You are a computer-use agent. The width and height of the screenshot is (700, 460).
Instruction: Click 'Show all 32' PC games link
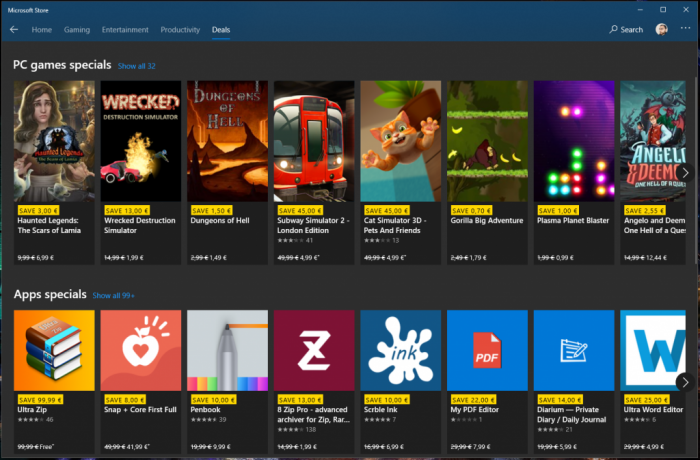(x=137, y=66)
